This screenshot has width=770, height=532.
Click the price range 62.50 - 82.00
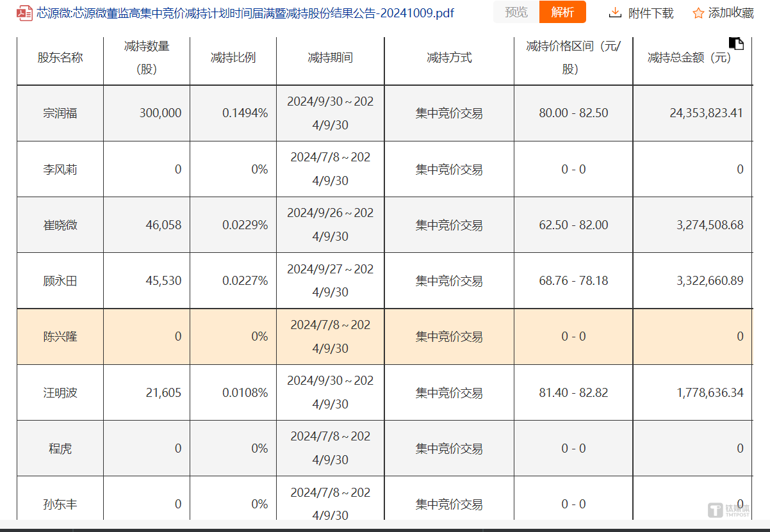pyautogui.click(x=573, y=225)
